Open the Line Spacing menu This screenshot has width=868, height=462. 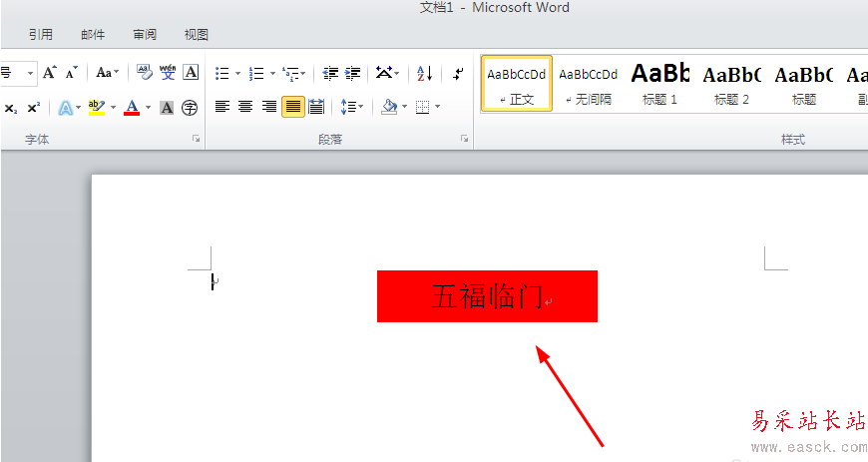coord(351,107)
